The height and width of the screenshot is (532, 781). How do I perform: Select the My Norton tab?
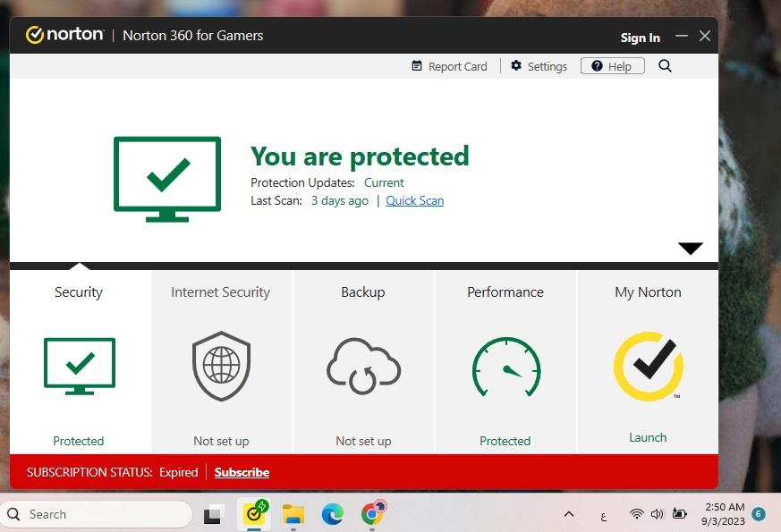648,362
